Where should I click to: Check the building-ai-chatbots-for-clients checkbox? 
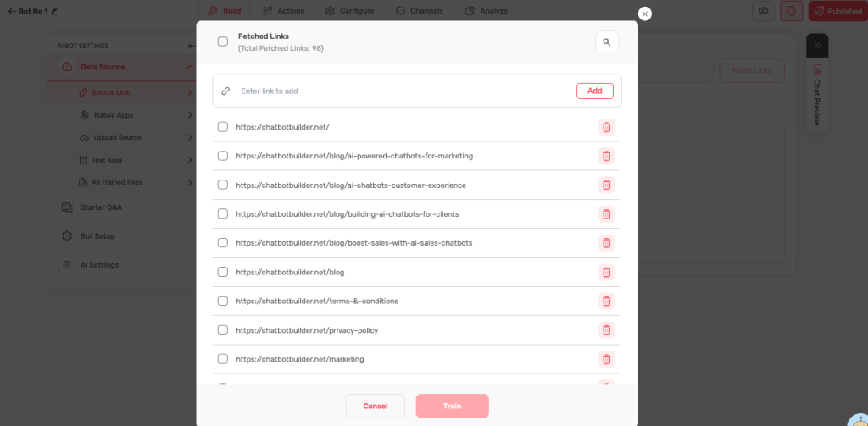click(x=223, y=213)
